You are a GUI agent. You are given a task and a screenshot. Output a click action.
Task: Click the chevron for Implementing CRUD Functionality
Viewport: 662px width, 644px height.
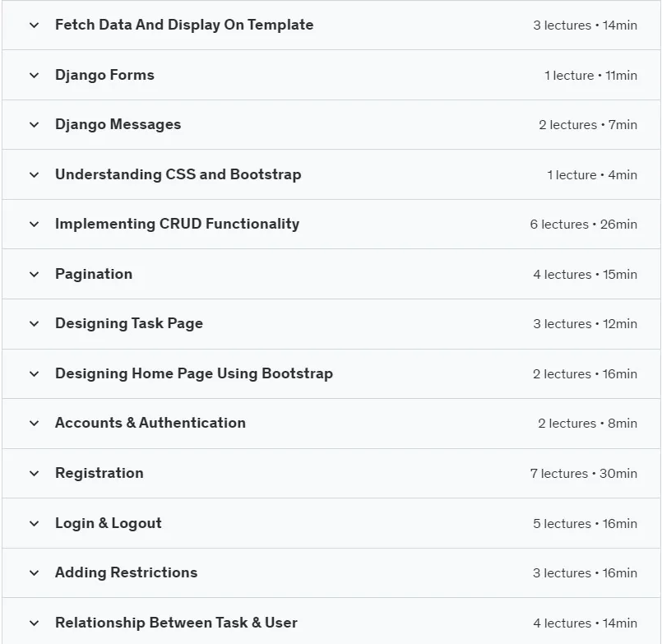pos(35,225)
